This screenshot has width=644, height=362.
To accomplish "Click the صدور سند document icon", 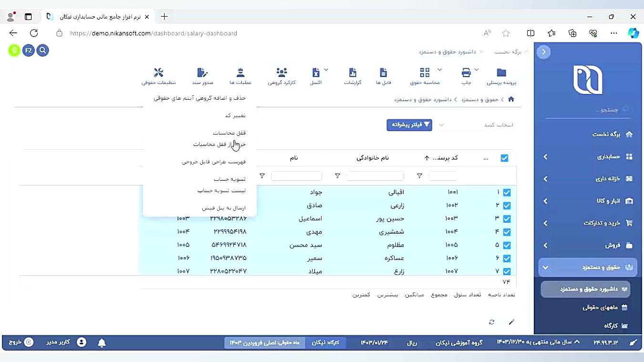I will [202, 72].
